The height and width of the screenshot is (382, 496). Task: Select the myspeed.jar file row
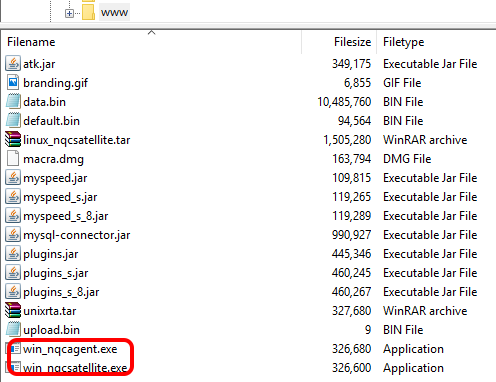(248, 178)
